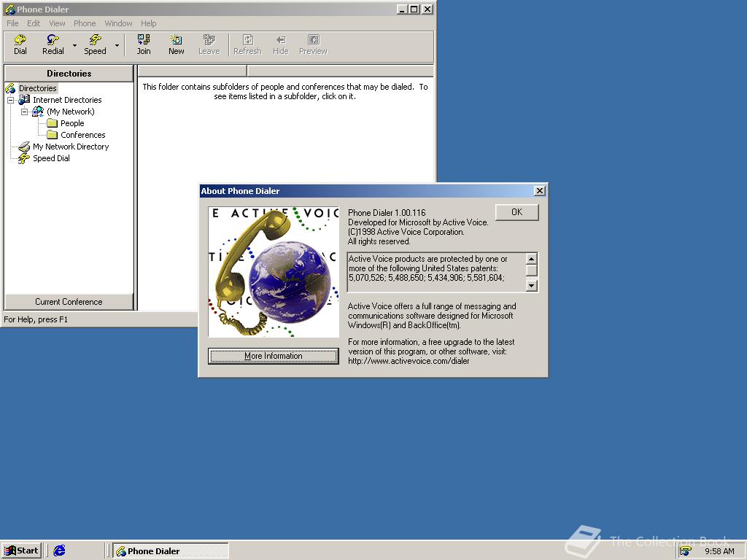Open the Window menu
747x560 pixels.
point(118,23)
